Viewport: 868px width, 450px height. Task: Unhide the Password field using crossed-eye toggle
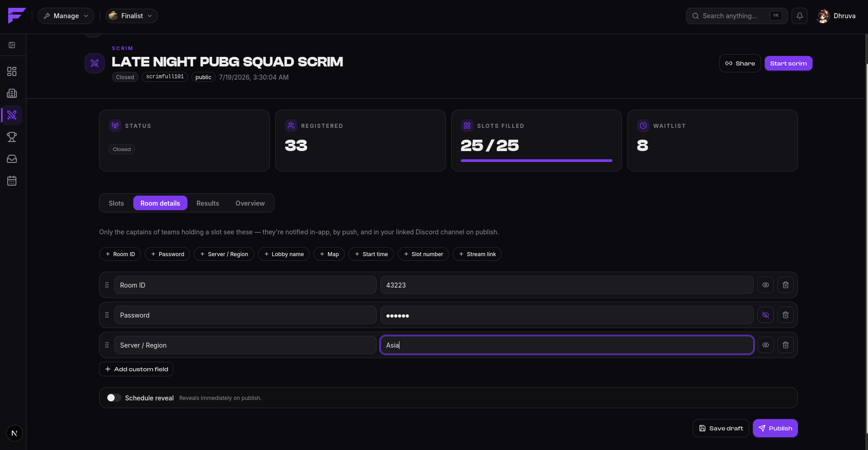click(x=766, y=315)
